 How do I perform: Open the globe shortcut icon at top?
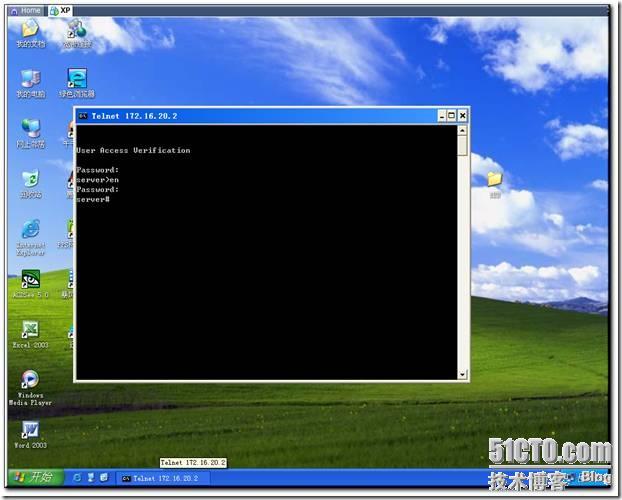pyautogui.click(x=77, y=33)
